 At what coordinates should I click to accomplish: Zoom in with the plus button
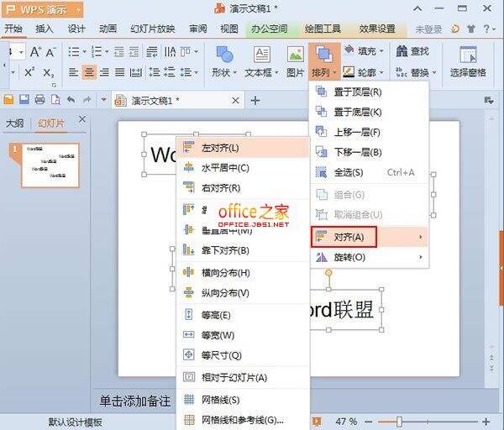click(486, 422)
